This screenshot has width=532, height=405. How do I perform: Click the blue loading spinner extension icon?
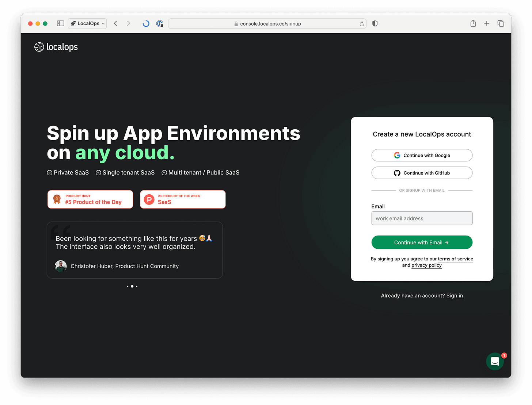[x=146, y=23]
